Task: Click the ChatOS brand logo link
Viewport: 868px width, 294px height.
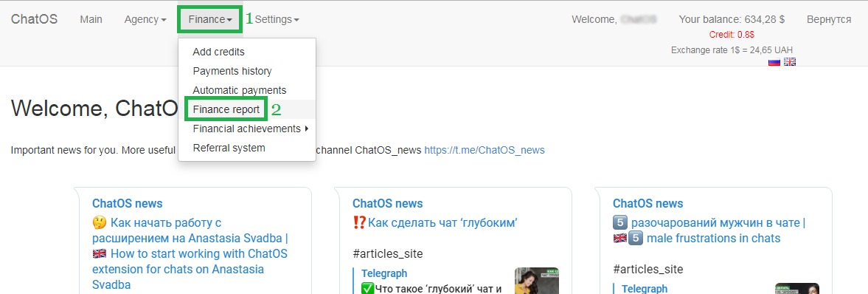Action: click(35, 19)
